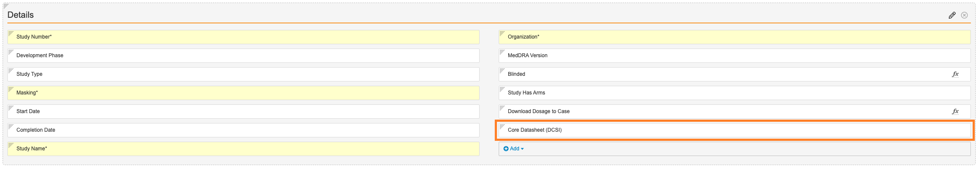Grab drag handle on Download Dosage to Case
Screen dimensions: 980x169
503,108
